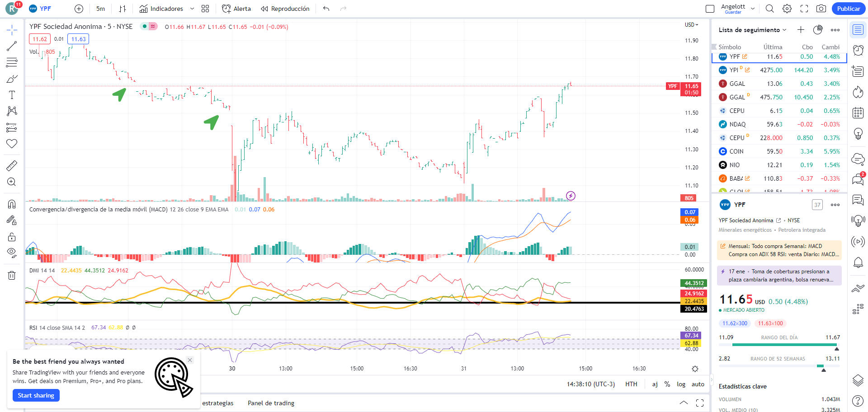Viewport: 868px width, 412px height.
Task: Click the undo arrow
Action: pyautogui.click(x=326, y=9)
